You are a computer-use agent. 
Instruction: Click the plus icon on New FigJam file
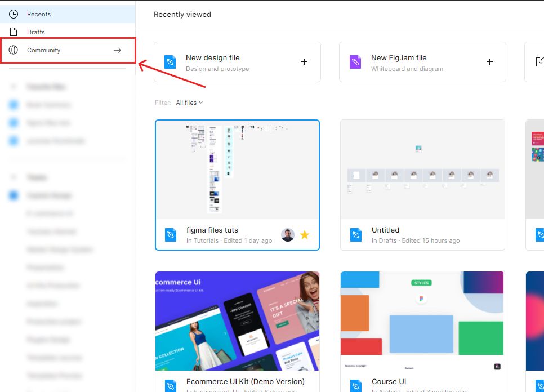[x=489, y=62]
